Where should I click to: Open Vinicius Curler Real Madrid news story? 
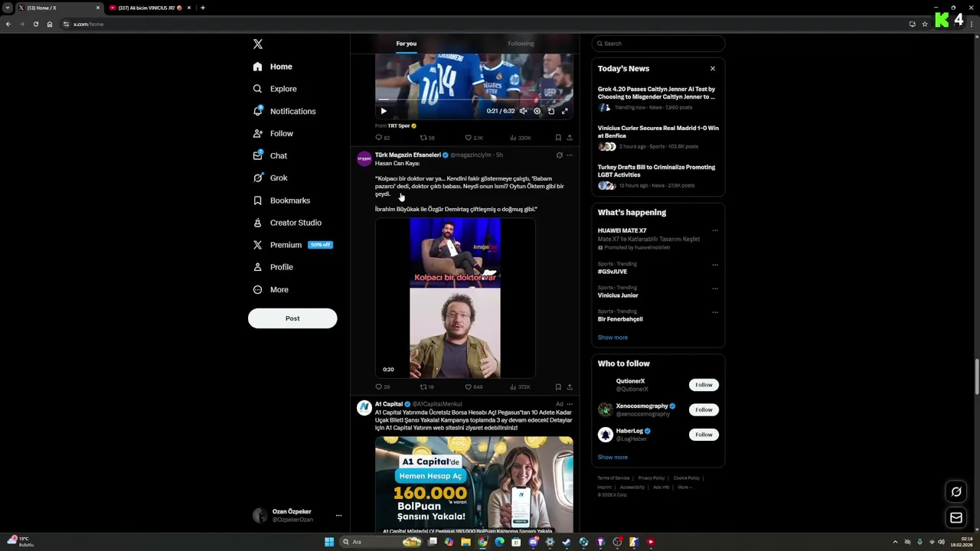[x=658, y=138]
